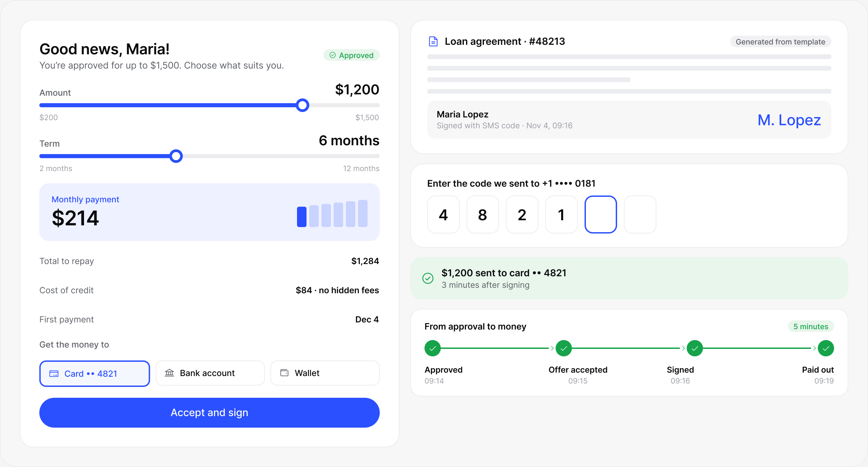Click the $214 monthly payment figure

[x=75, y=218]
